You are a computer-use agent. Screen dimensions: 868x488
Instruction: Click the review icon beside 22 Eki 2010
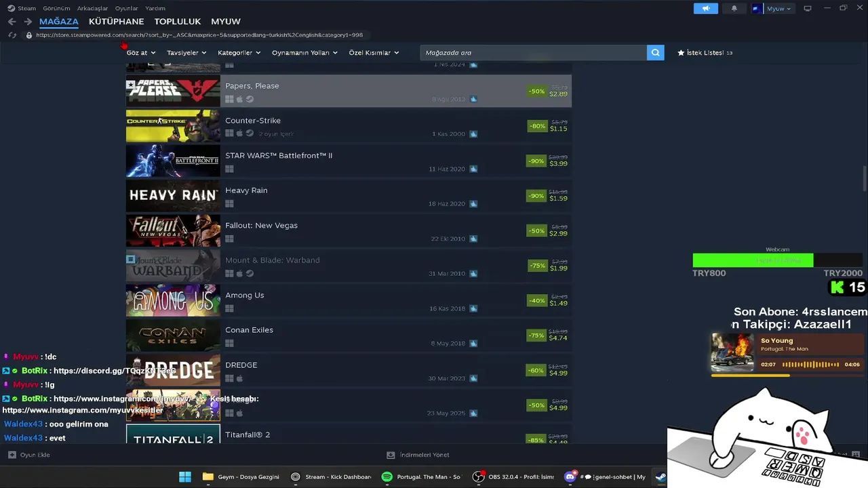click(473, 239)
